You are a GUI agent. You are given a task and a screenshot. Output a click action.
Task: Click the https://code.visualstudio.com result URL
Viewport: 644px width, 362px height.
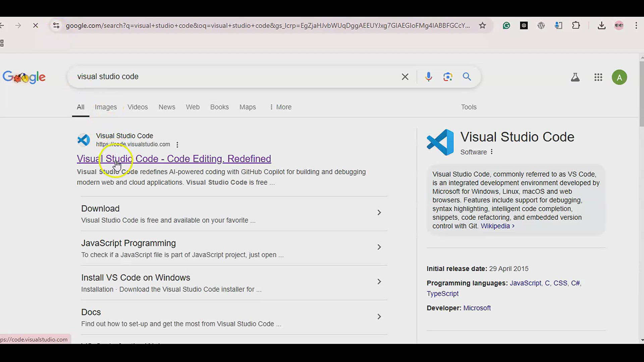click(133, 144)
